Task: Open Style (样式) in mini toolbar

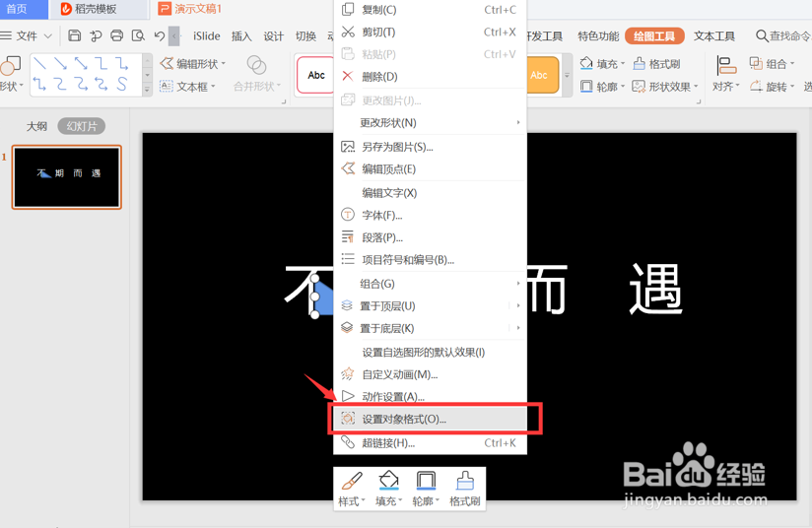Action: coord(352,489)
